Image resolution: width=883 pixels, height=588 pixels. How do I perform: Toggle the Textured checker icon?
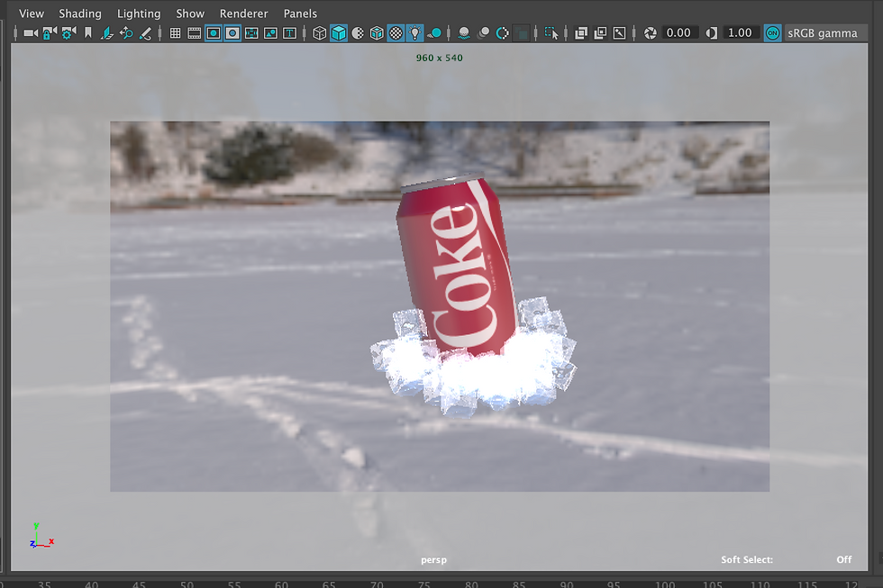(396, 33)
